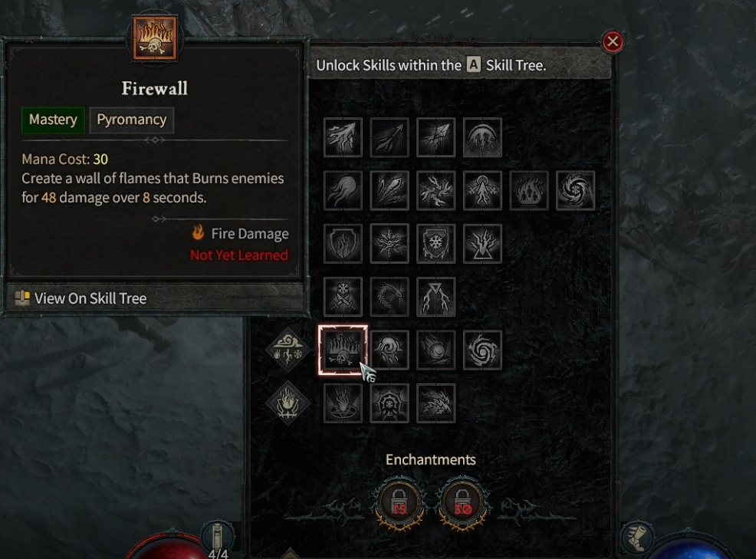Click the first locked enchantment slot
The width and height of the screenshot is (756, 559).
point(399,503)
